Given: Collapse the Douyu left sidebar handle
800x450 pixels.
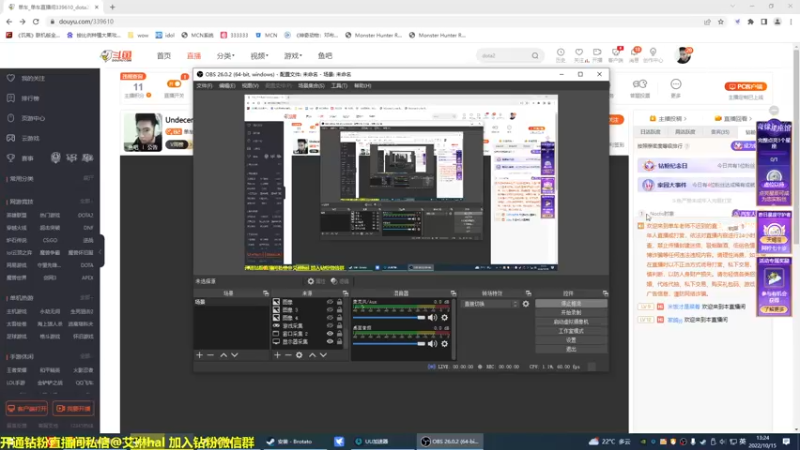Looking at the screenshot, I should point(102,251).
